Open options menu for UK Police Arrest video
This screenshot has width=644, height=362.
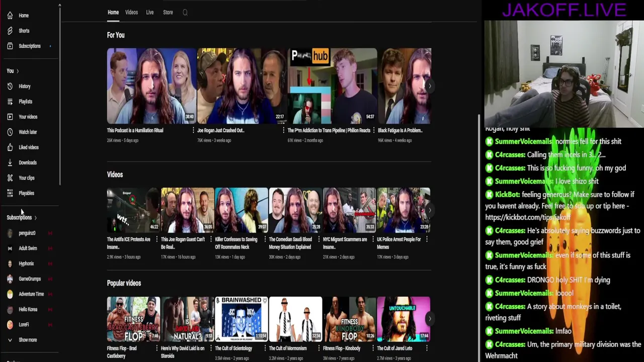(x=427, y=239)
